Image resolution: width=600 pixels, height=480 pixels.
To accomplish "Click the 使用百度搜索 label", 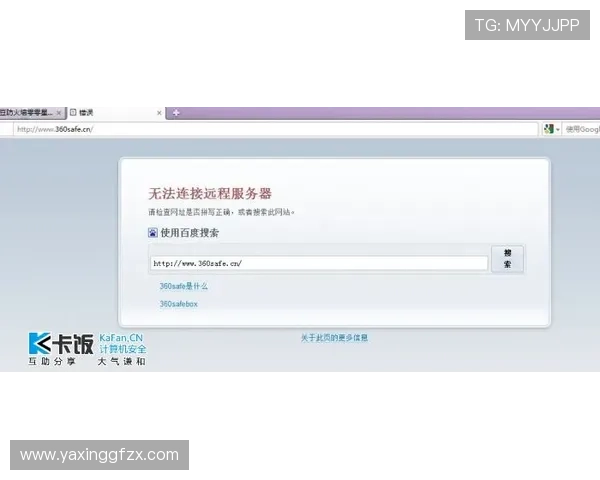I will click(x=189, y=233).
